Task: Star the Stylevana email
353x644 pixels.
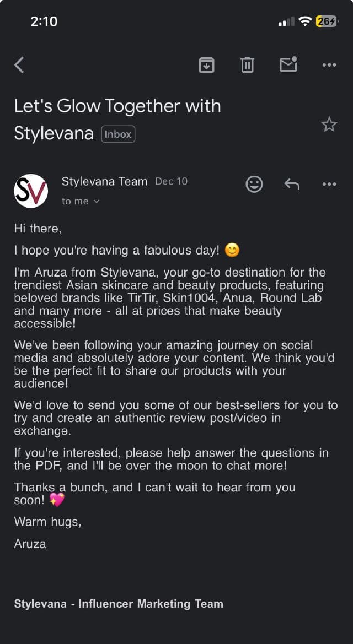Action: coord(329,125)
